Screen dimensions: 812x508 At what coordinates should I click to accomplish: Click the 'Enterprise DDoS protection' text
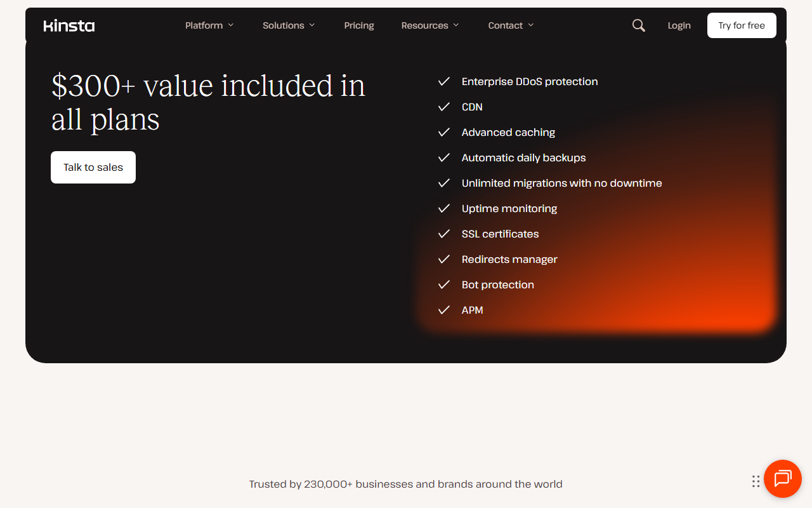[x=530, y=81]
